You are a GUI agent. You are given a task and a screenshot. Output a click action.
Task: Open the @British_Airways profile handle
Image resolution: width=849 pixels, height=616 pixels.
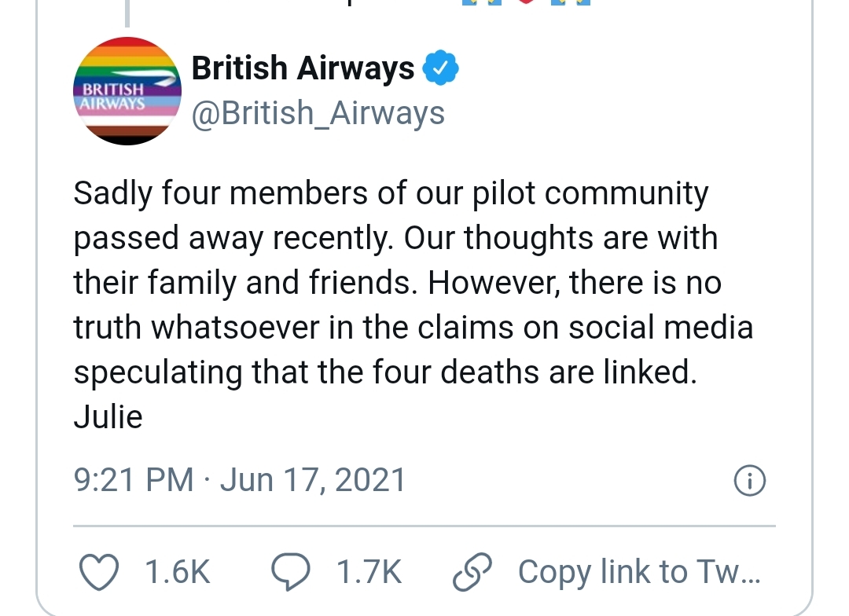coord(318,112)
